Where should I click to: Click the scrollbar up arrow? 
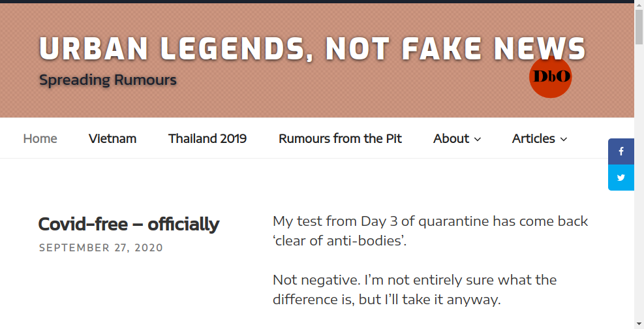(x=639, y=4)
